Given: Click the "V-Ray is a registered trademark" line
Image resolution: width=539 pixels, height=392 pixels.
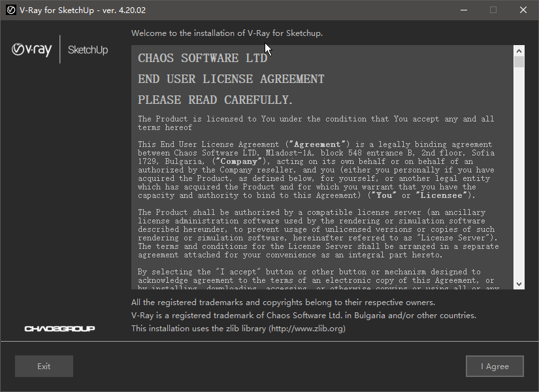Looking at the screenshot, I should pyautogui.click(x=304, y=316).
